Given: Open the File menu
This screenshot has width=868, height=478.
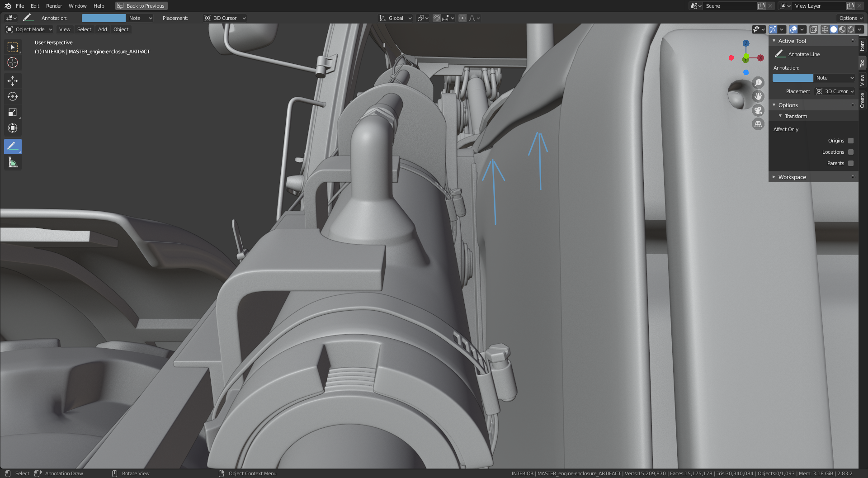Looking at the screenshot, I should 20,6.
